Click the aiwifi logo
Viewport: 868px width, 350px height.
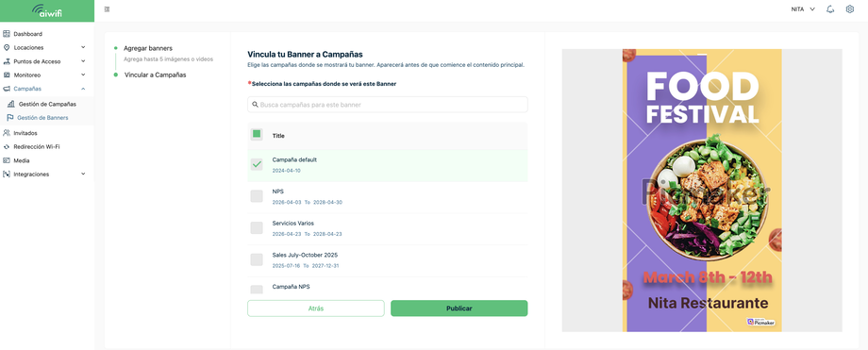(x=46, y=10)
